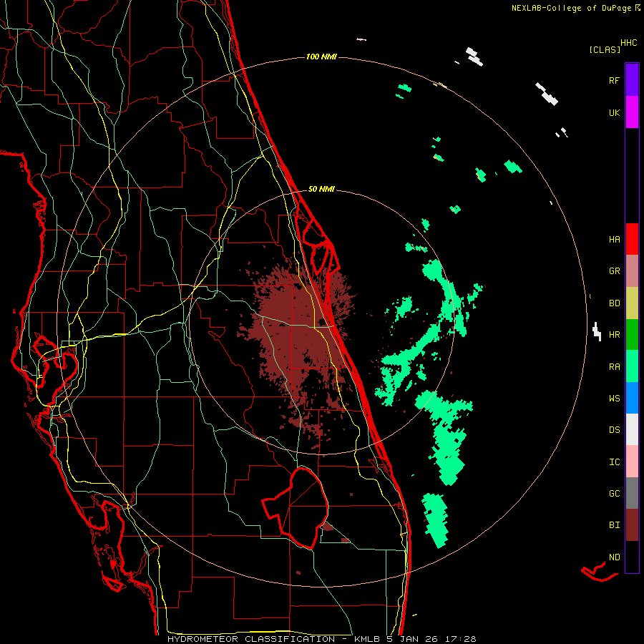Screen dimensions: 644x644
Task: Click the HA red legend swatch
Action: (x=632, y=239)
